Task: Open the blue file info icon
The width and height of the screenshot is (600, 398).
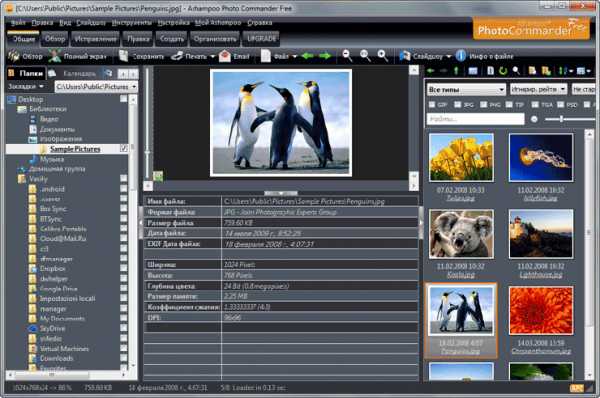Action: click(461, 56)
